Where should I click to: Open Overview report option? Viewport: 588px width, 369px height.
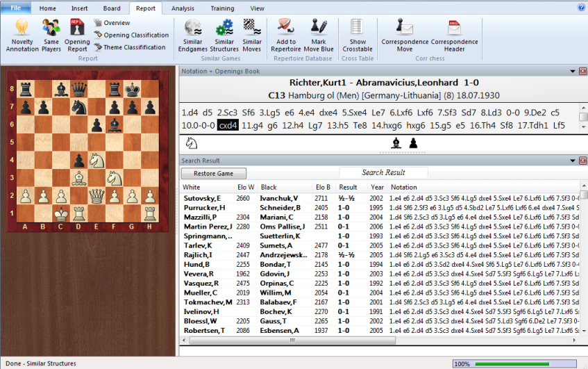tap(112, 23)
